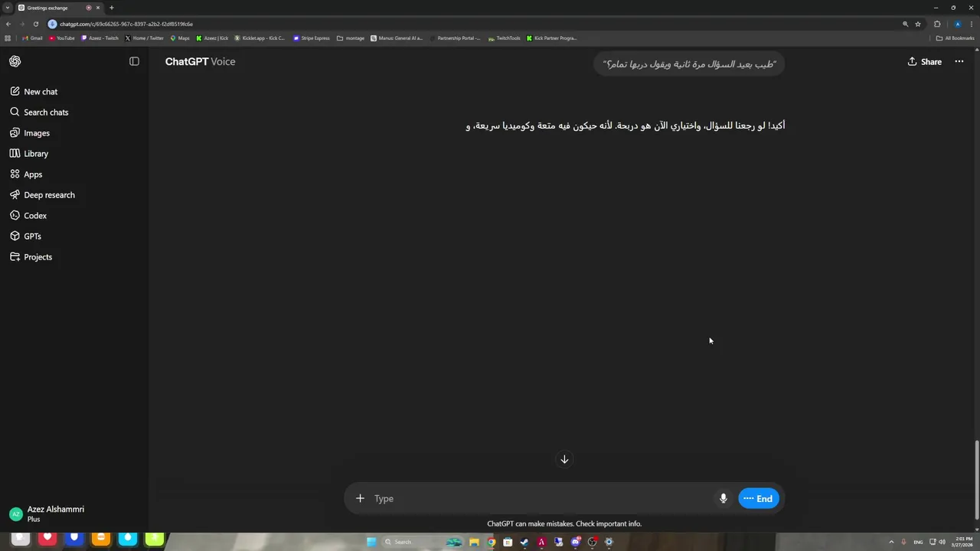Start a New chat
The height and width of the screenshot is (551, 980).
73,91
